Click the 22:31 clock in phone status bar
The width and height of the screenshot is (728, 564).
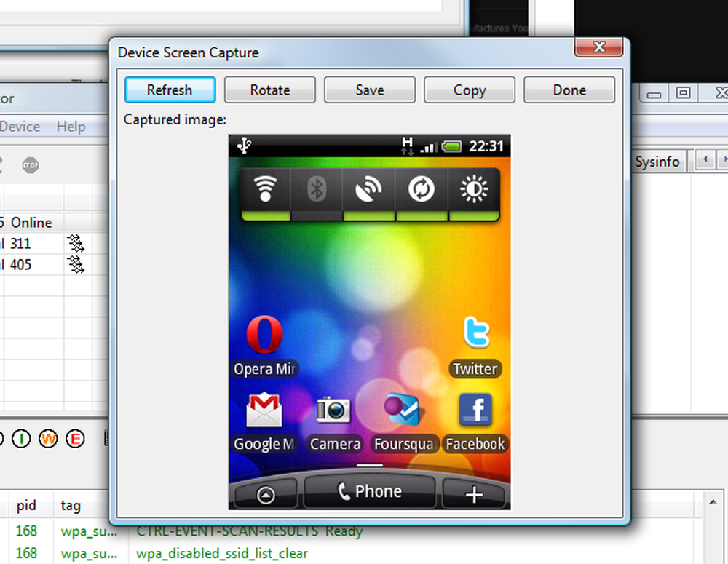tap(486, 147)
